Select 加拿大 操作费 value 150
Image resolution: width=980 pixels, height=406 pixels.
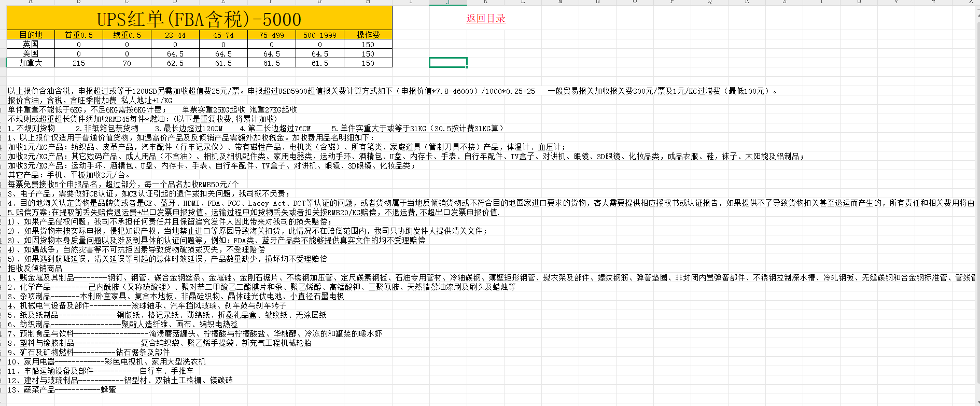point(368,63)
